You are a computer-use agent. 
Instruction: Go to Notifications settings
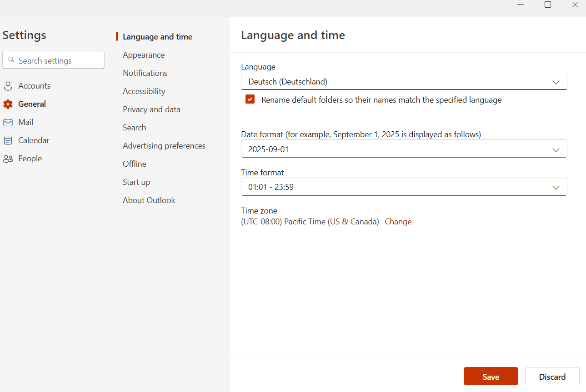[145, 73]
